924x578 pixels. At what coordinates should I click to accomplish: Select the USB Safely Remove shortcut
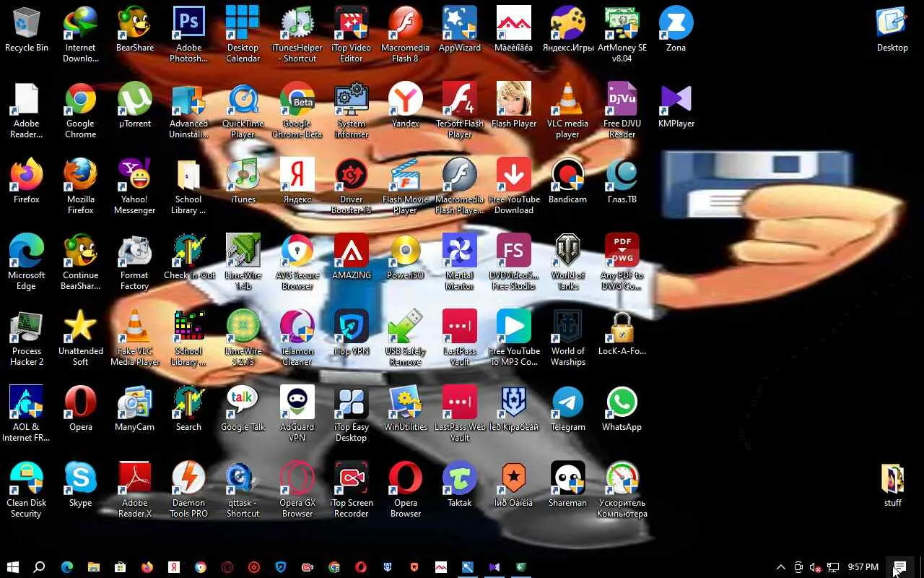click(406, 338)
